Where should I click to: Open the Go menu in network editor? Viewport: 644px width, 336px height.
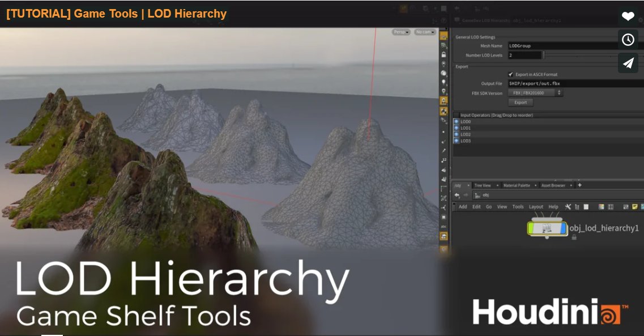[x=489, y=207]
